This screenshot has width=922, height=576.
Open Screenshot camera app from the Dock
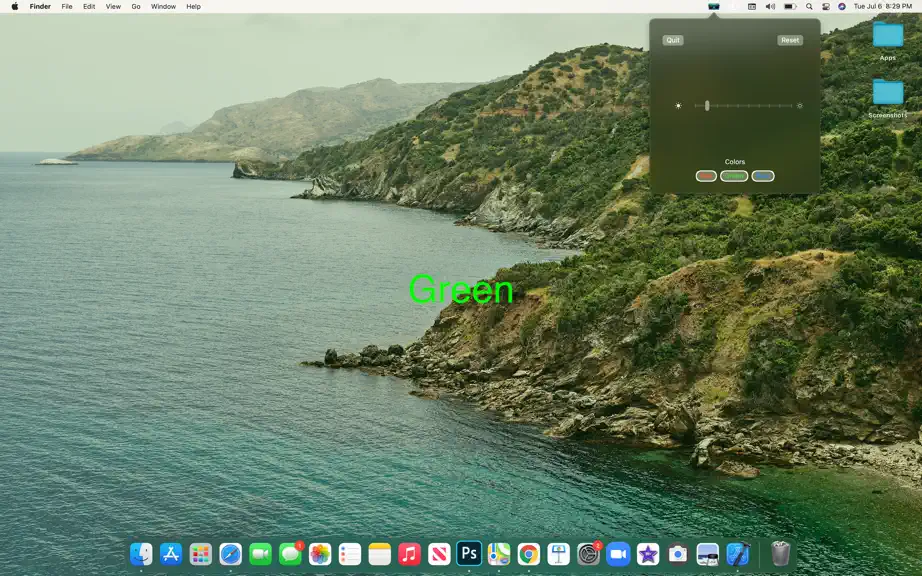[678, 554]
